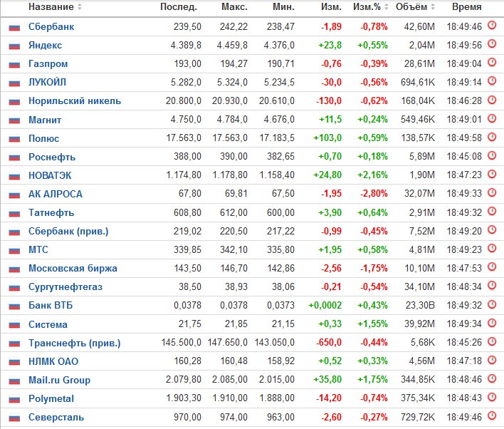Open the Система stock link
Image resolution: width=504 pixels, height=429 pixels.
tap(48, 324)
